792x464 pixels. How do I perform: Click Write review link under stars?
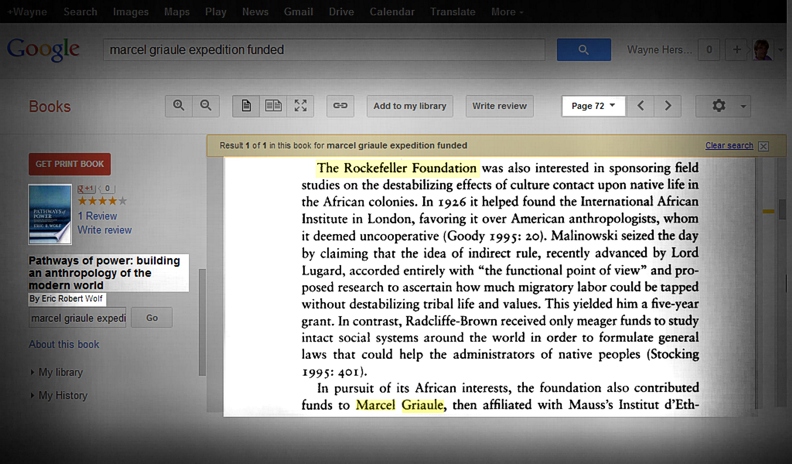point(105,230)
